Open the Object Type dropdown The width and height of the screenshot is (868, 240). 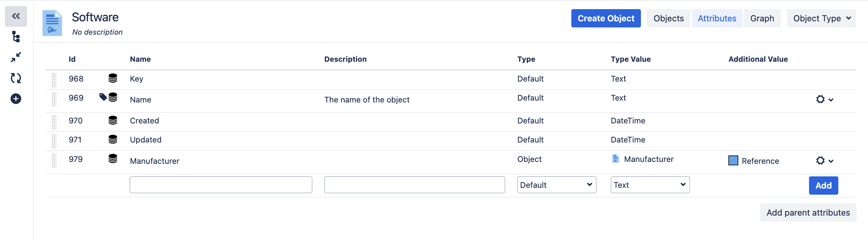821,18
